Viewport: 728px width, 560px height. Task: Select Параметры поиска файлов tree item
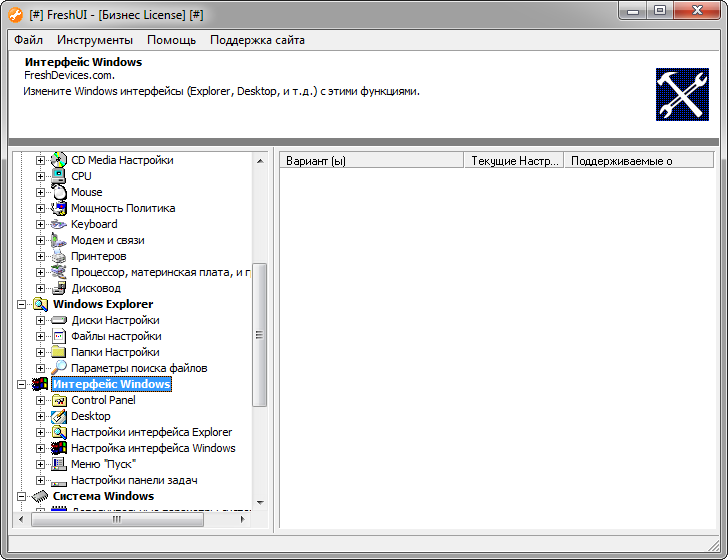[139, 368]
